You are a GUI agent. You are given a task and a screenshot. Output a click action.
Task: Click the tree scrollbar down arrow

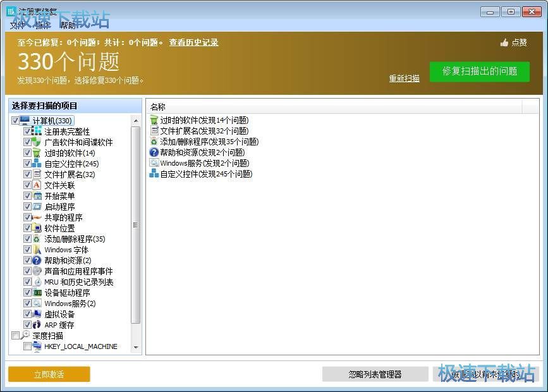pos(135,347)
